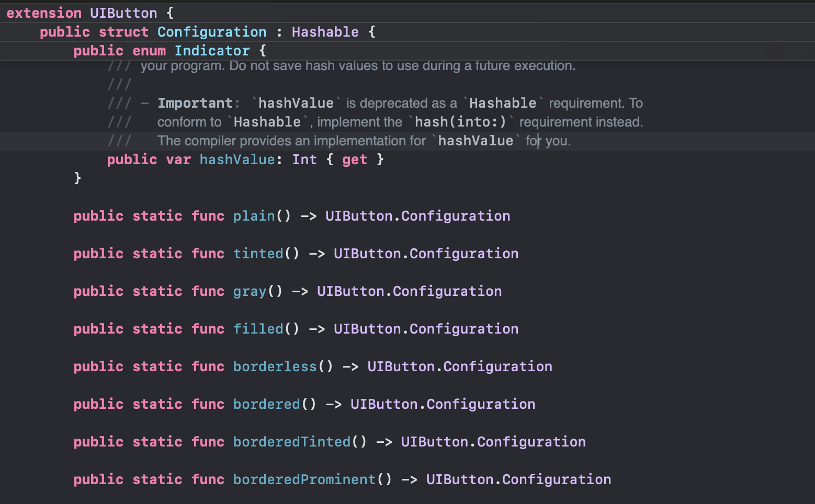Click the 'borderedTinted' function name
The height and width of the screenshot is (504, 815).
click(x=292, y=442)
